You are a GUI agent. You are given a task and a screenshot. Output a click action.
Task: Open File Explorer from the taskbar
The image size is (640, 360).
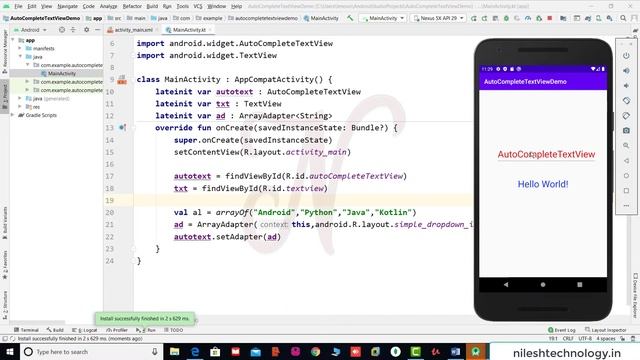(x=175, y=352)
